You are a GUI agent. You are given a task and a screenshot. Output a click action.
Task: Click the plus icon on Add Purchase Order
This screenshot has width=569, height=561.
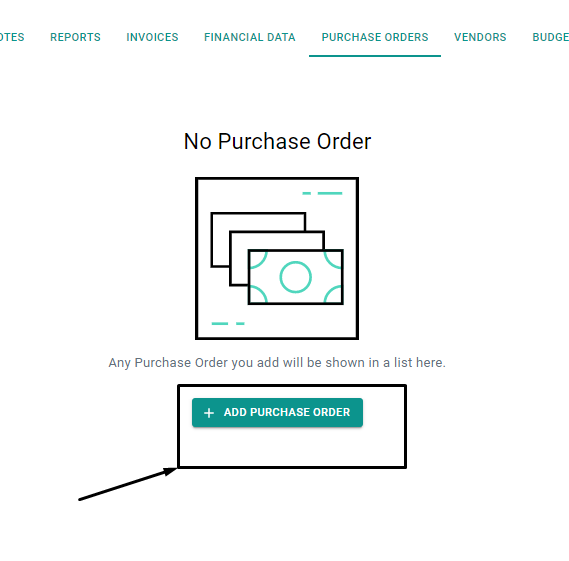point(209,413)
